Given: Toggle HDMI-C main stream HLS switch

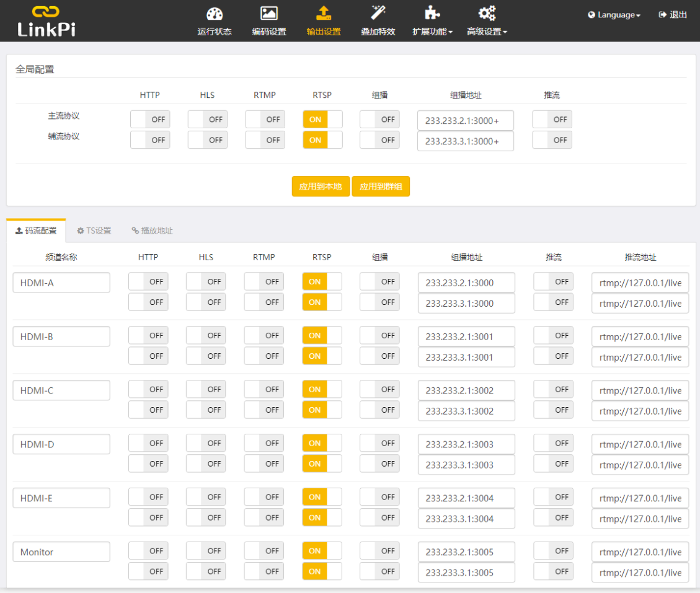Looking at the screenshot, I should tap(206, 390).
